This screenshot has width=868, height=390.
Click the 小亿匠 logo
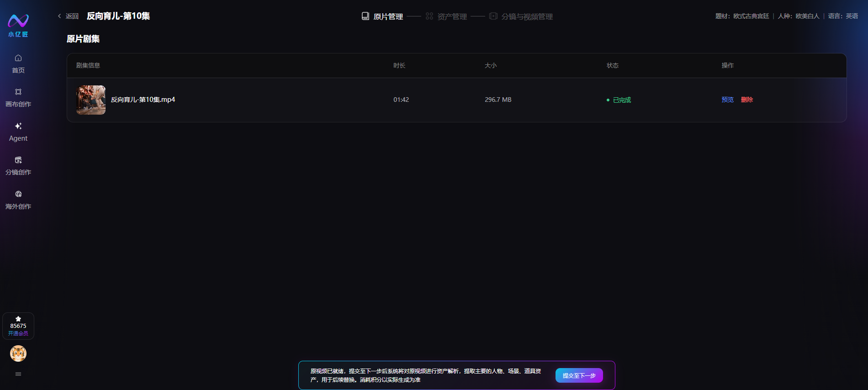(x=18, y=26)
